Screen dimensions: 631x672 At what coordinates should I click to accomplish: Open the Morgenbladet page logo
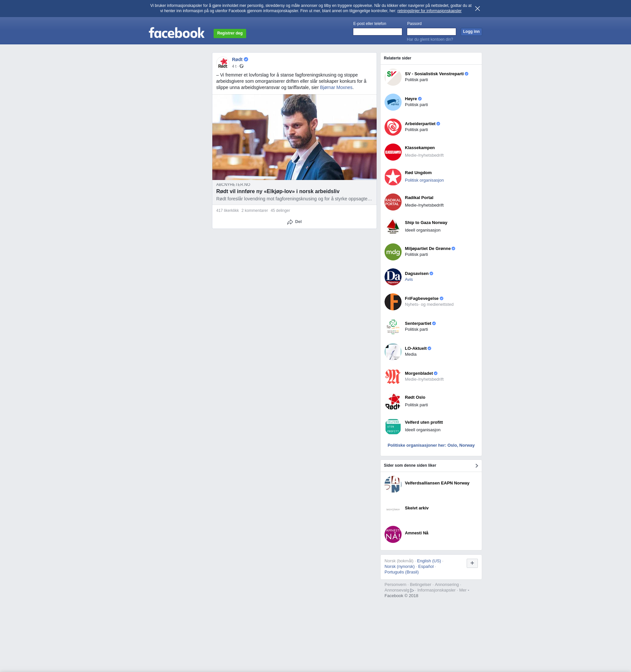point(393,377)
